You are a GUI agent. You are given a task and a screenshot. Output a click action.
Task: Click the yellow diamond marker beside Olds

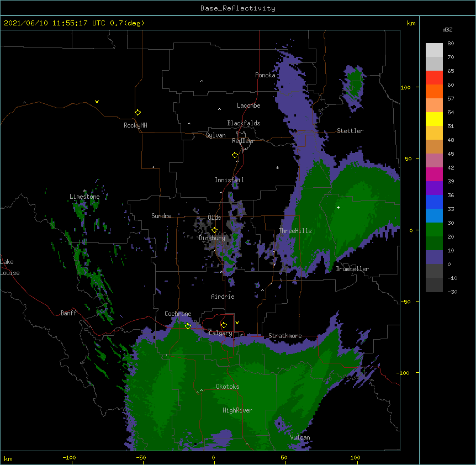214,230
